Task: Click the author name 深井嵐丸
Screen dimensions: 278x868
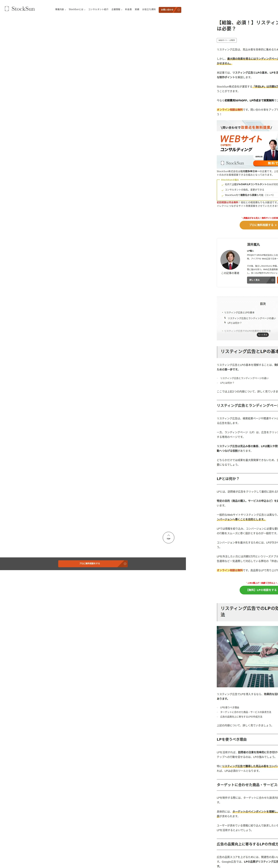Action: click(253, 245)
